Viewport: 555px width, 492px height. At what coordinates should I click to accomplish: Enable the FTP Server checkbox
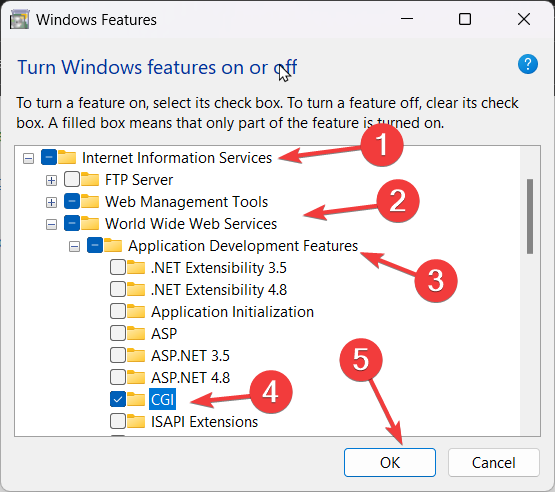point(72,179)
